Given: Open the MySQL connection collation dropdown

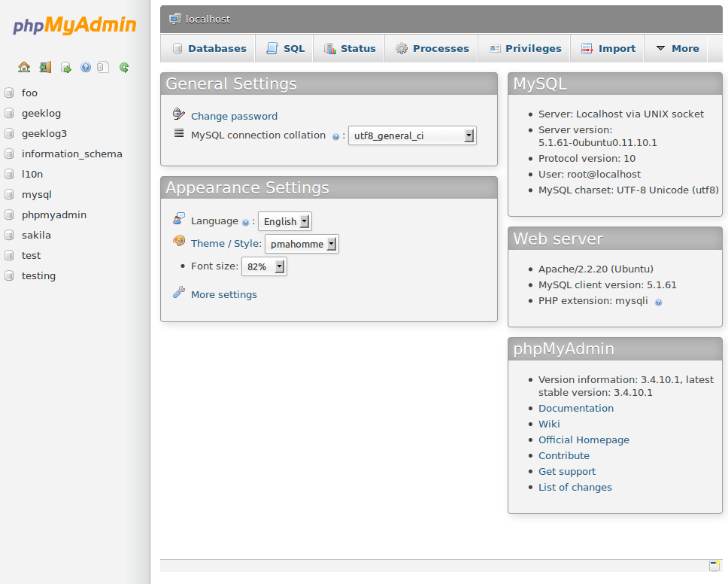Looking at the screenshot, I should tap(412, 136).
